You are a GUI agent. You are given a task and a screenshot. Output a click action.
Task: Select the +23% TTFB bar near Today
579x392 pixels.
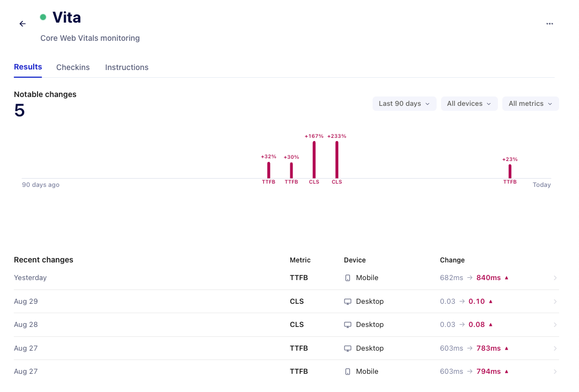coord(510,171)
